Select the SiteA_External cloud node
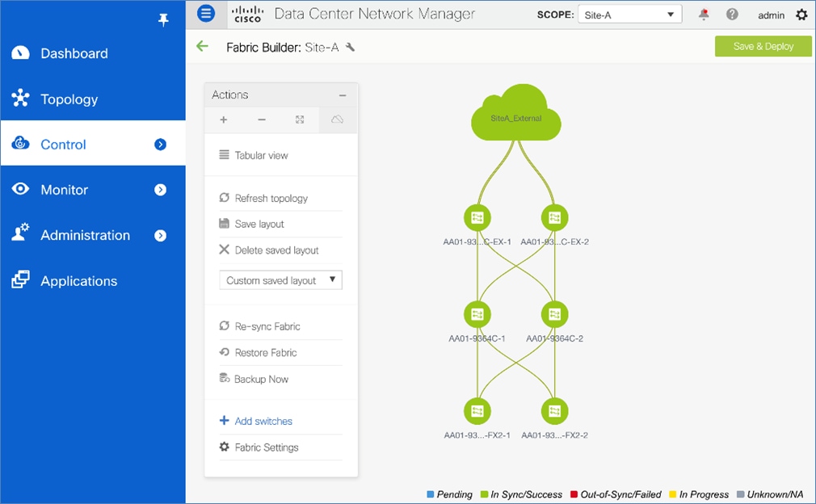This screenshot has height=504, width=816. point(515,114)
